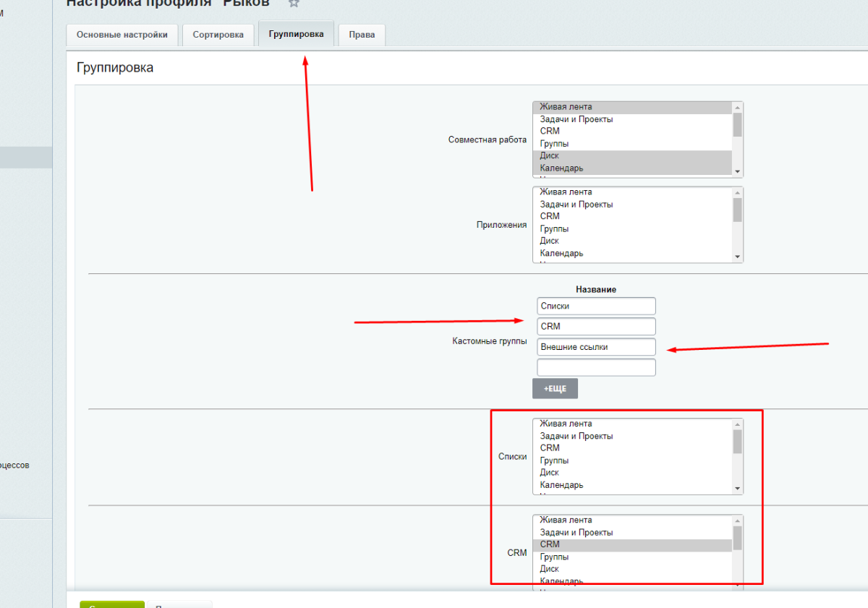Click the CRM custom group name field
The image size is (868, 608).
(596, 327)
